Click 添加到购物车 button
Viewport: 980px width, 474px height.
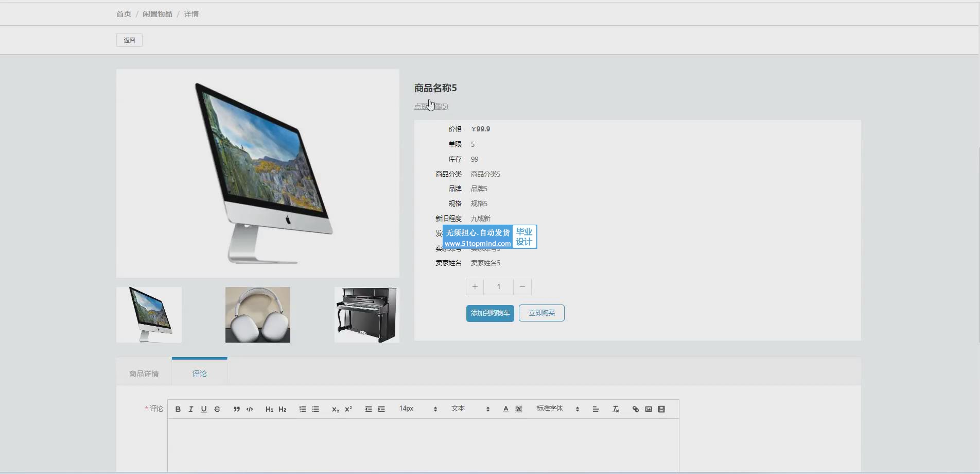tap(490, 313)
